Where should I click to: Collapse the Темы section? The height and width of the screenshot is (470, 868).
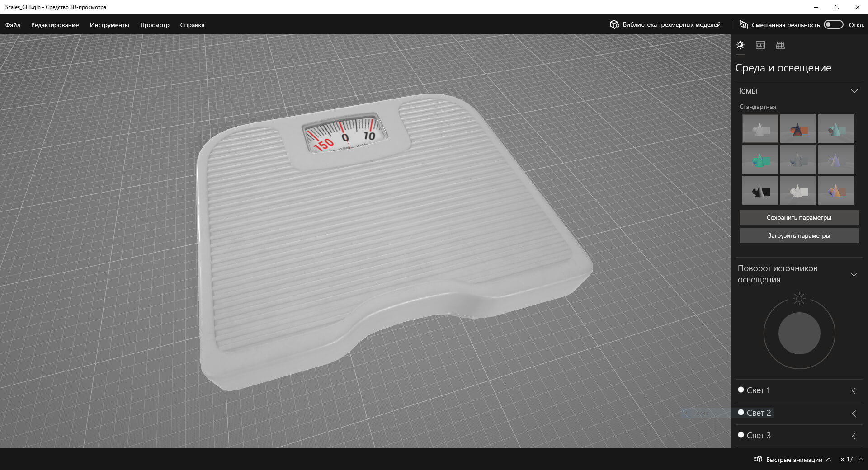[854, 91]
